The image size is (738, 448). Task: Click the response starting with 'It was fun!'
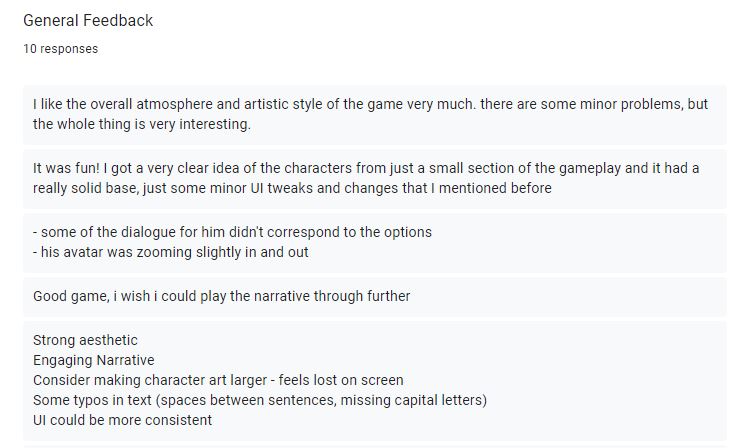click(x=375, y=178)
